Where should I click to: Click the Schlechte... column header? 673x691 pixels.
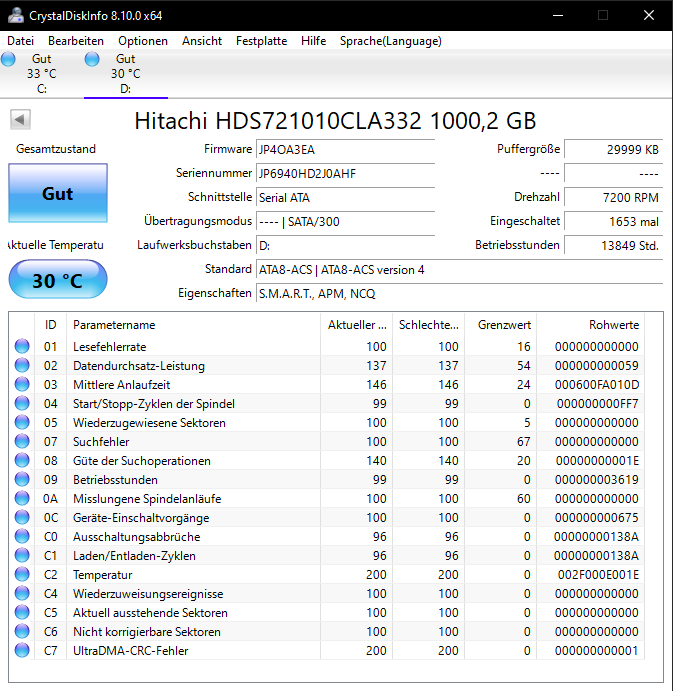[x=428, y=325]
